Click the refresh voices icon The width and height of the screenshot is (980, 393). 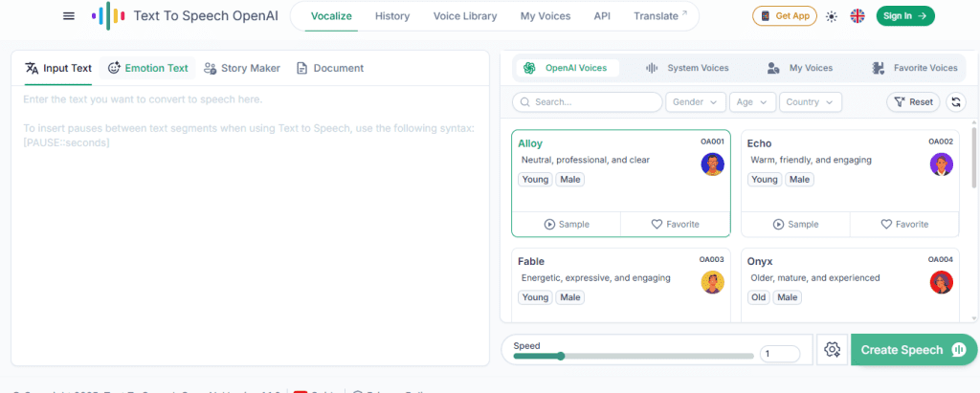[x=956, y=102]
